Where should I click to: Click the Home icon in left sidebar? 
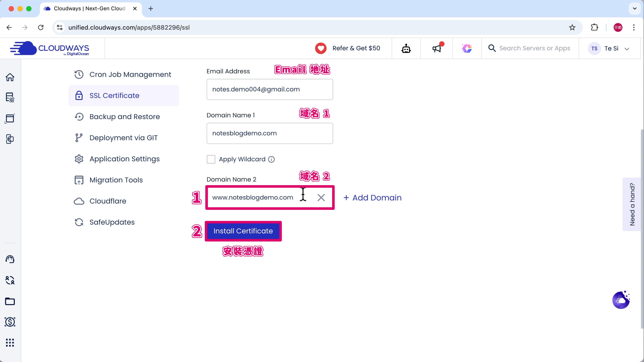point(10,77)
